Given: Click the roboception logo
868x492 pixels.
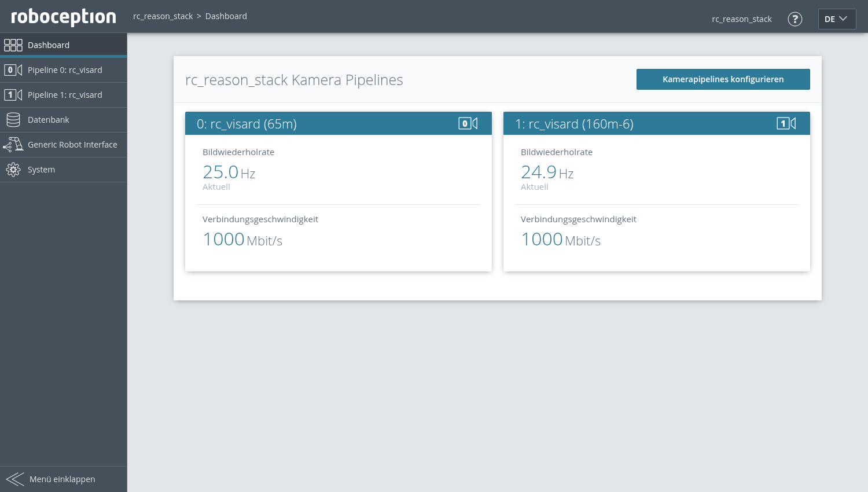Looking at the screenshot, I should [62, 16].
